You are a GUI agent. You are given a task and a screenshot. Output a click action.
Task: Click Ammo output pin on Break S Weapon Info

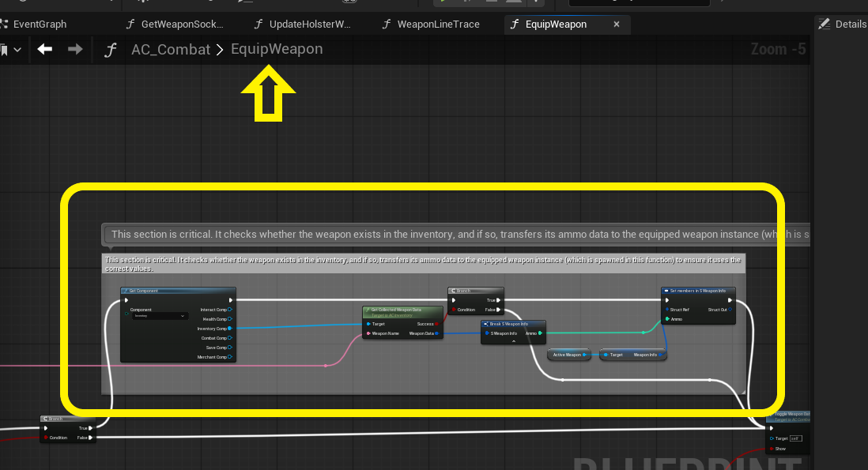pyautogui.click(x=540, y=333)
